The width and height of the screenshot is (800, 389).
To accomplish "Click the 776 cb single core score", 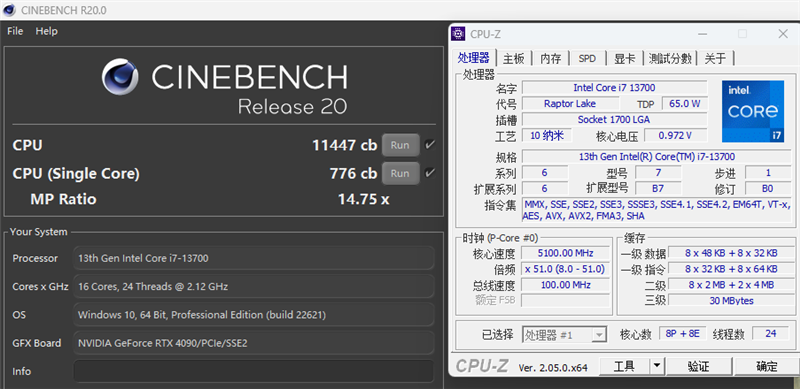I will pyautogui.click(x=354, y=174).
